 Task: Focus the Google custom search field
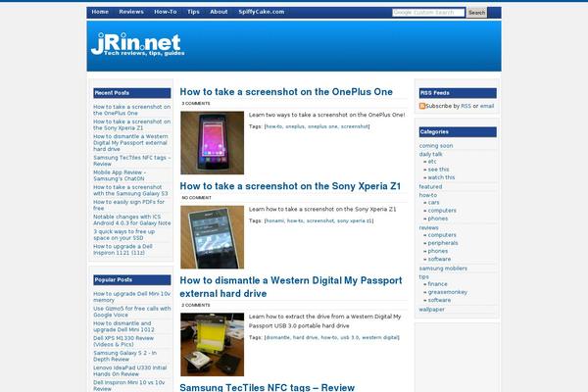tap(428, 13)
